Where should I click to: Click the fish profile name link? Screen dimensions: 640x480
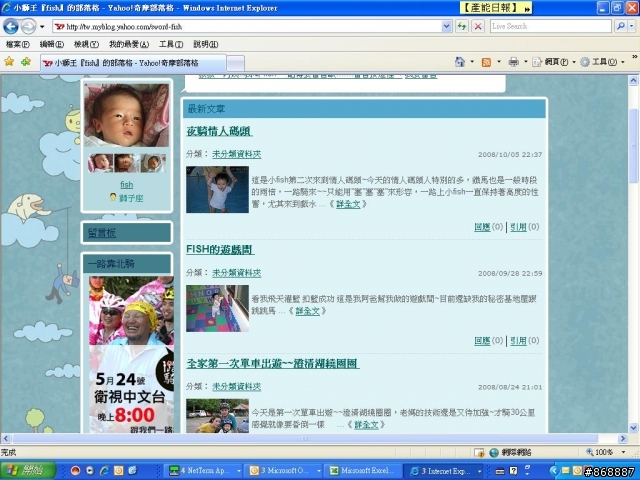pos(127,184)
